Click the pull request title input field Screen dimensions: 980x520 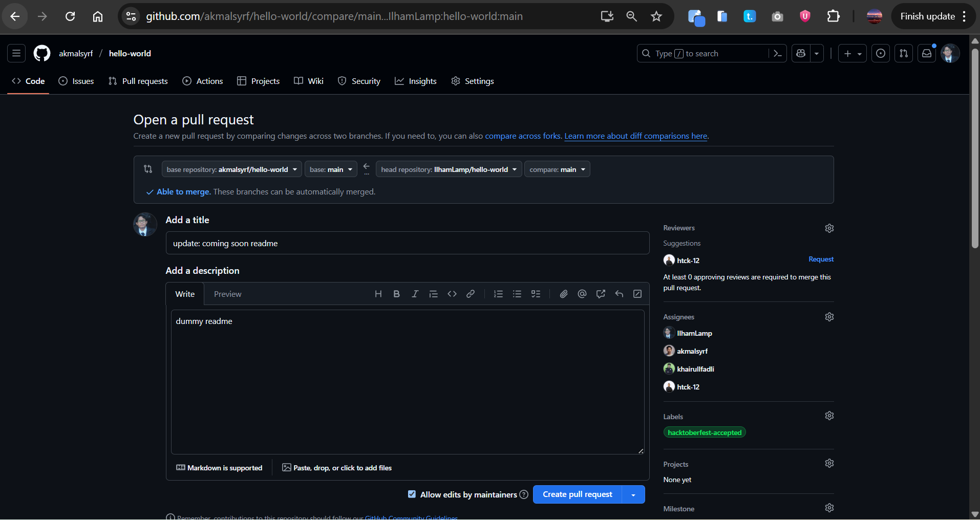407,243
